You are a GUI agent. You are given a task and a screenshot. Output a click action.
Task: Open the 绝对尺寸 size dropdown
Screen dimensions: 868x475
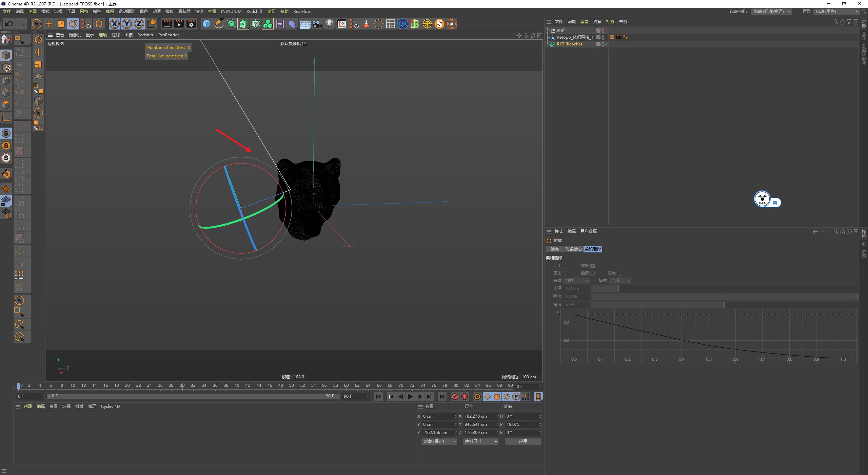(481, 441)
